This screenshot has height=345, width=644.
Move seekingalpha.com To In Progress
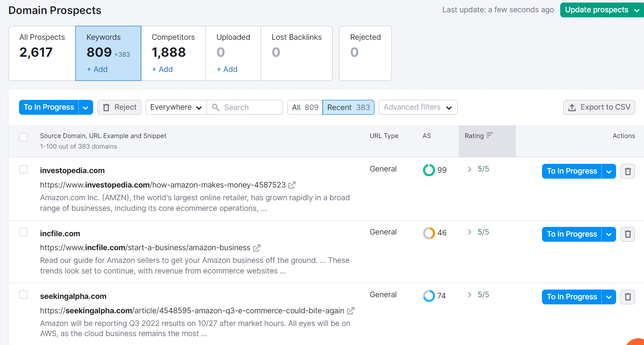point(572,297)
